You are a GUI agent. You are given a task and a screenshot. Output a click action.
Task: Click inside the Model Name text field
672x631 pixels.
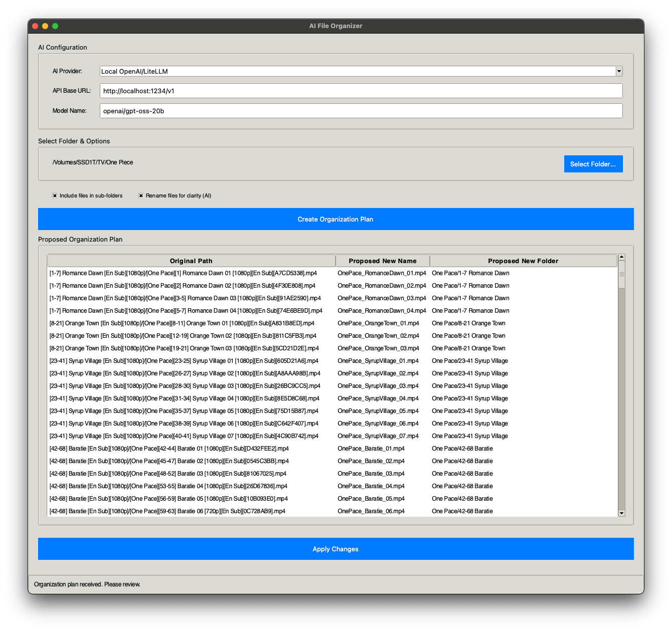point(361,110)
